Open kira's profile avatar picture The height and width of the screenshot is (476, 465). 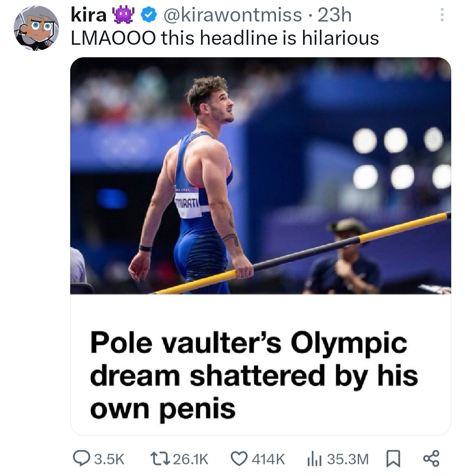[x=36, y=28]
